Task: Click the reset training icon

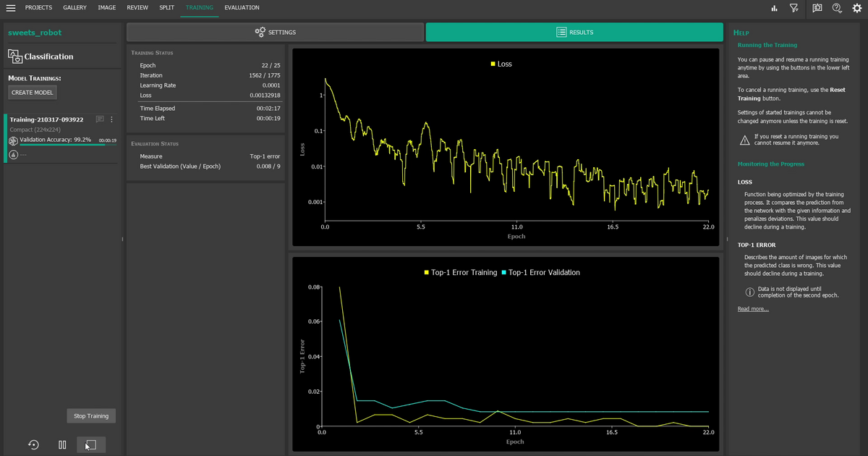Action: pyautogui.click(x=33, y=444)
